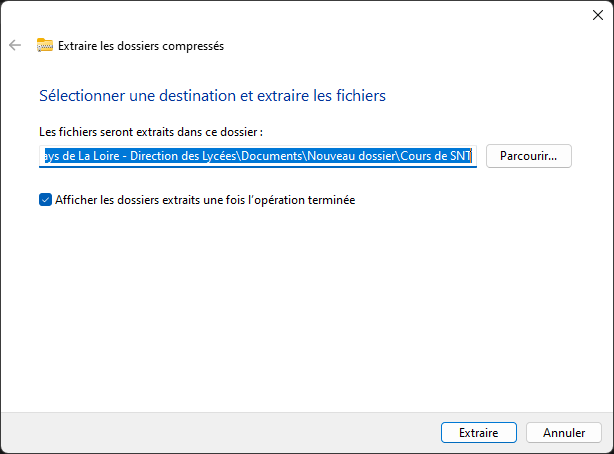Click the empty title bar area
614x454 pixels.
pyautogui.click(x=300, y=14)
